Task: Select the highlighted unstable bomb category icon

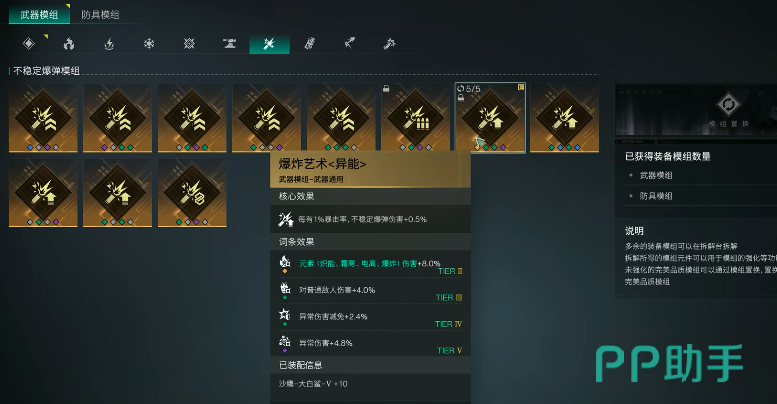Action: point(269,44)
